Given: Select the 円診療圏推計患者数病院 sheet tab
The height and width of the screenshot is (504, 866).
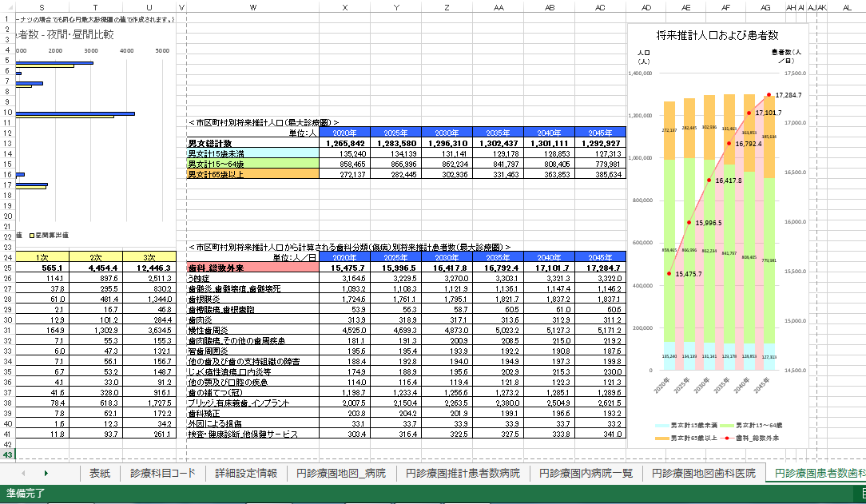Looking at the screenshot, I should (x=463, y=473).
